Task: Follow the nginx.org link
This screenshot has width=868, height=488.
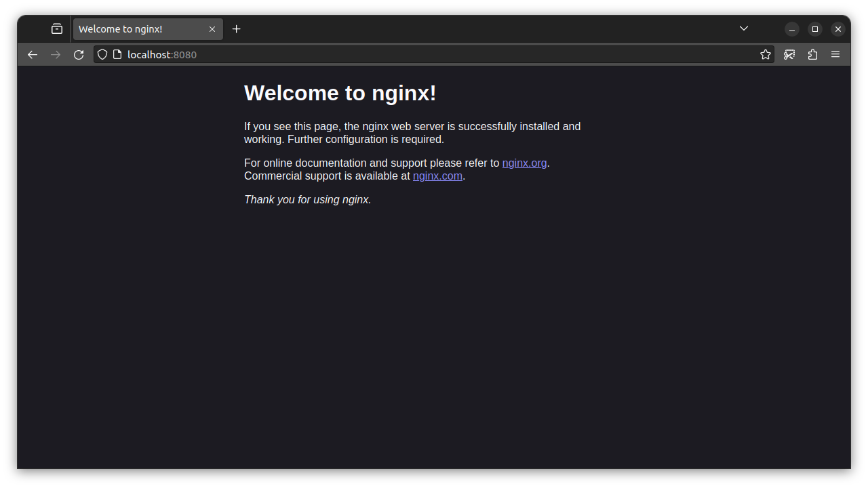Action: pos(524,163)
